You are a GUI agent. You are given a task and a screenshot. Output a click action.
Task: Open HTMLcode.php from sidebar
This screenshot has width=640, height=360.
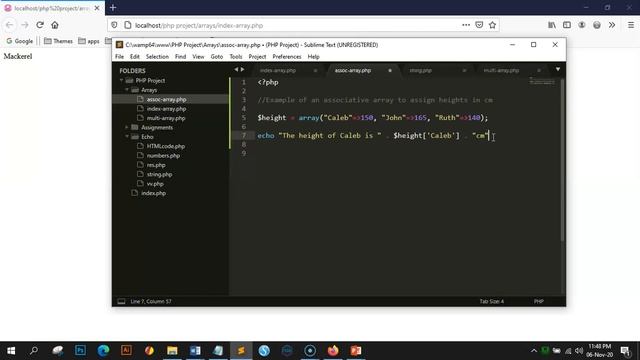(166, 146)
